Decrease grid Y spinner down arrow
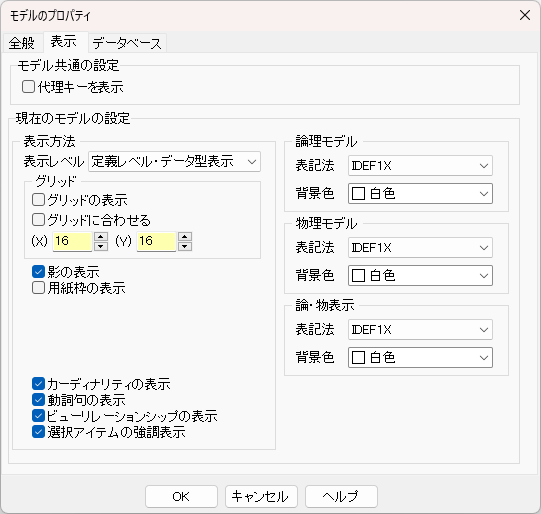Viewport: 541px width, 514px height. point(185,246)
